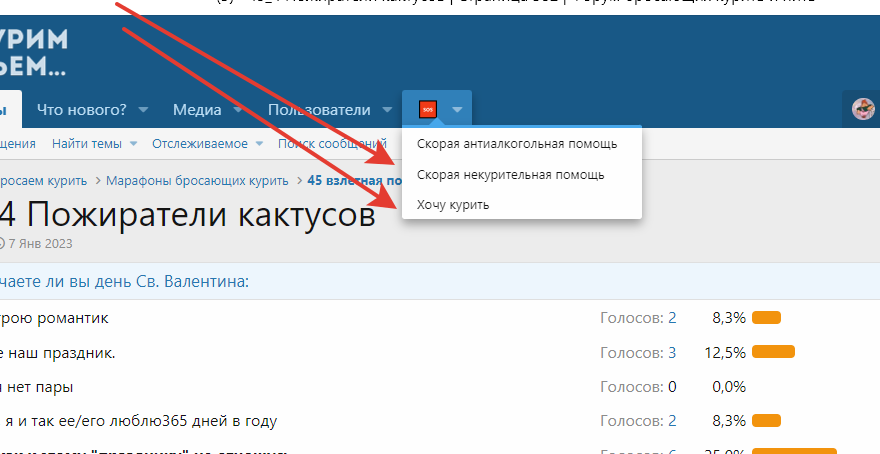Click the 'Пожиратели кактусов' thread title
Image resolution: width=880 pixels, height=454 pixels.
pyautogui.click(x=201, y=214)
